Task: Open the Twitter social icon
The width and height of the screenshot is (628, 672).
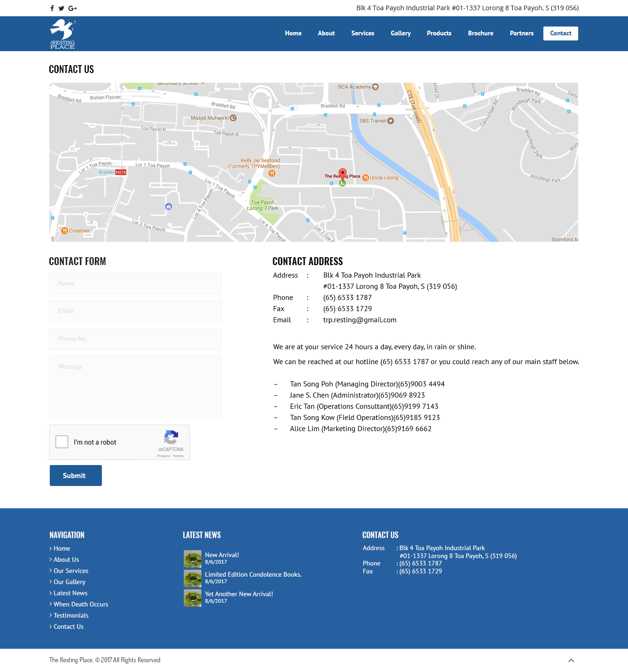Action: [x=61, y=8]
